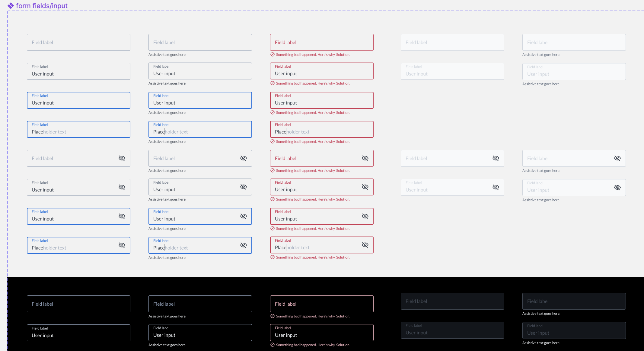The width and height of the screenshot is (644, 351).
Task: Click dark-theme User input field with assistive text
Action: point(200,333)
